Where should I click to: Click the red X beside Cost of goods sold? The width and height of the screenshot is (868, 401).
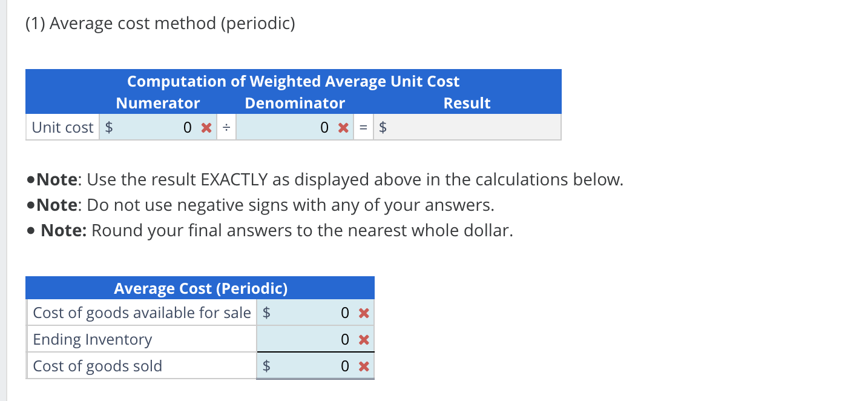[x=363, y=366]
